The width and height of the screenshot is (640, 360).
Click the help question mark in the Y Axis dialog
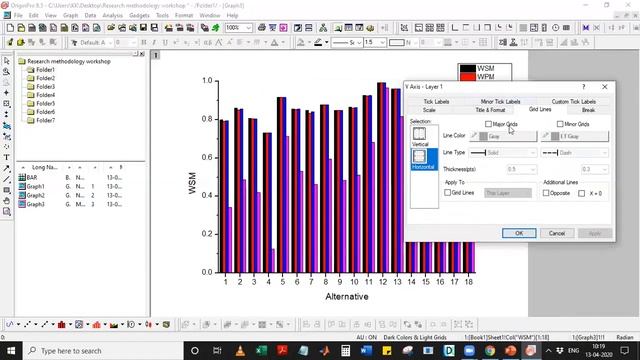(584, 87)
